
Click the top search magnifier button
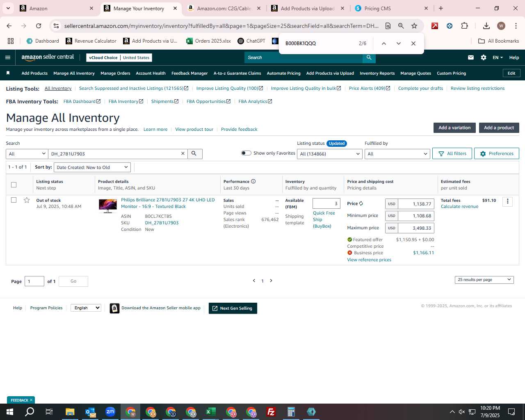369,57
